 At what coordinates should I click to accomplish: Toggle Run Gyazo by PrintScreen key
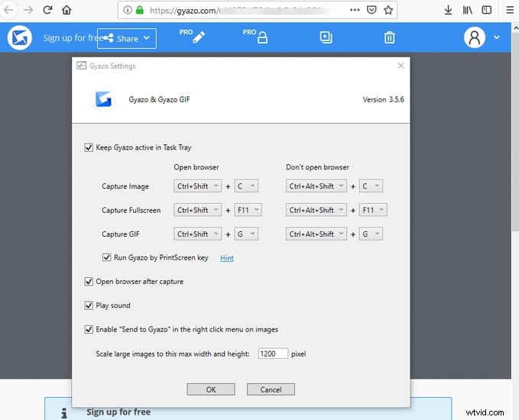click(x=106, y=257)
